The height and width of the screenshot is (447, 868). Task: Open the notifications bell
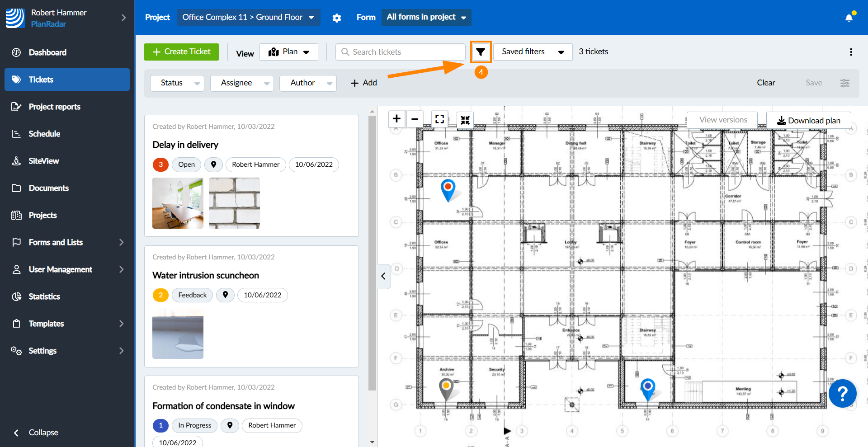(x=849, y=17)
